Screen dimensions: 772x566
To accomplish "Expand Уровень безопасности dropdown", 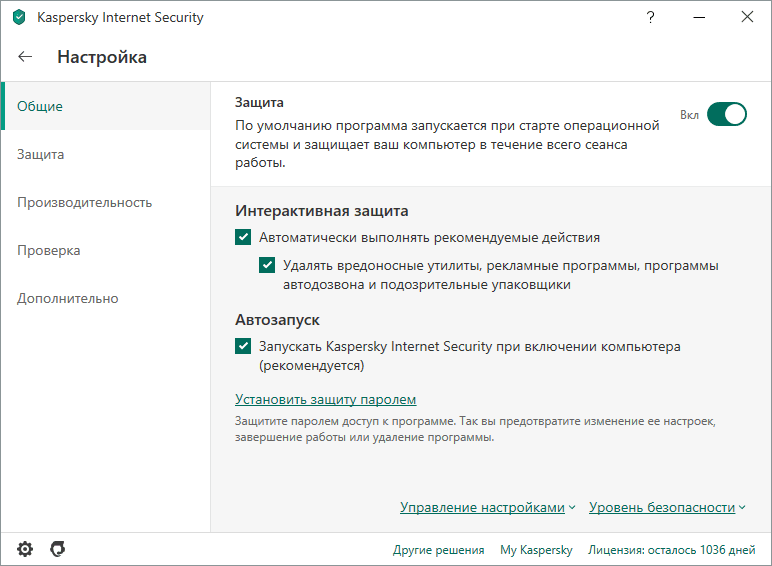I will pyautogui.click(x=667, y=507).
